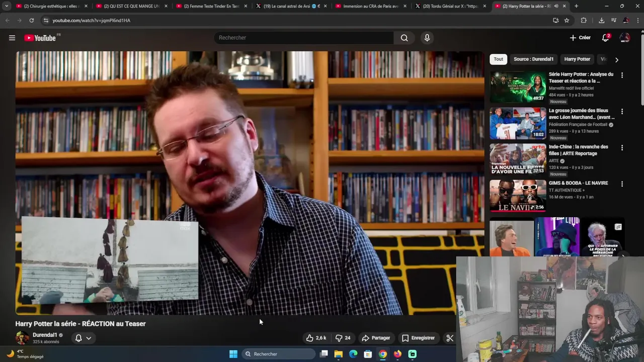Click in the YouTube Rechercher search field
The image size is (644, 362).
click(304, 38)
